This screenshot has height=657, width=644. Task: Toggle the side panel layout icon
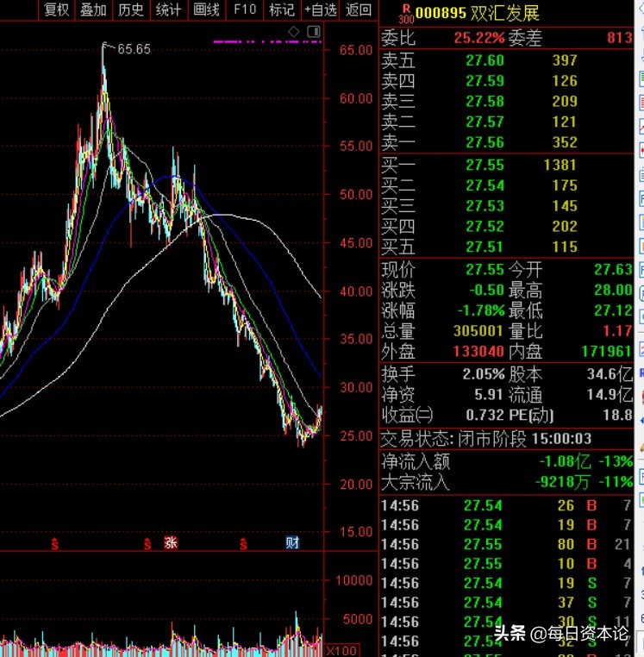(x=314, y=31)
